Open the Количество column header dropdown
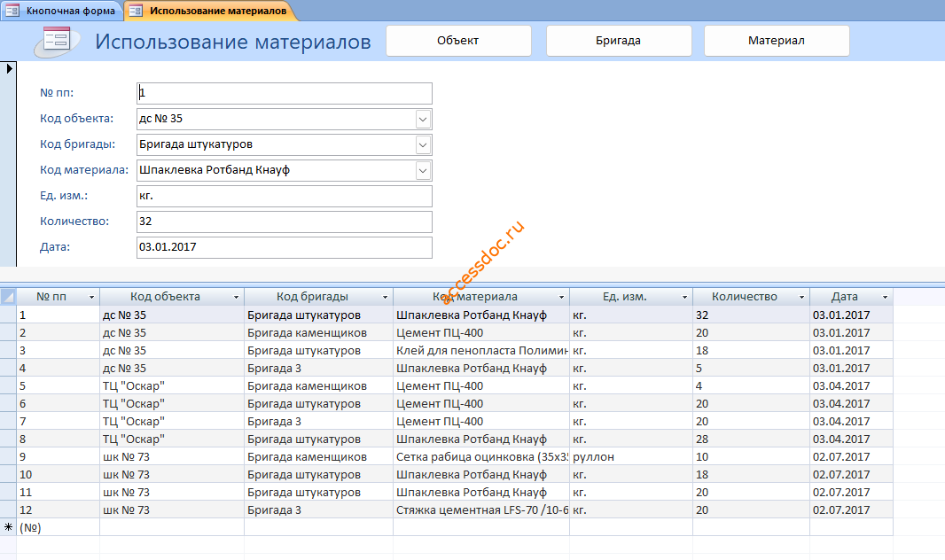The width and height of the screenshot is (945, 560). tap(801, 297)
